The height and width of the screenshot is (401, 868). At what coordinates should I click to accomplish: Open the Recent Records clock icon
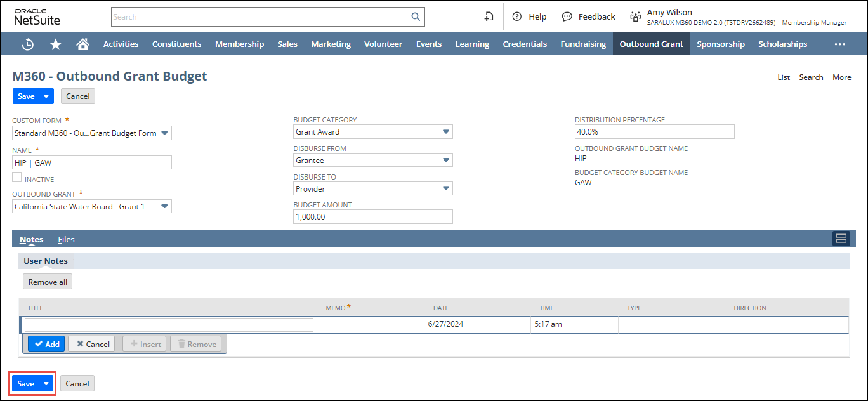tap(28, 44)
